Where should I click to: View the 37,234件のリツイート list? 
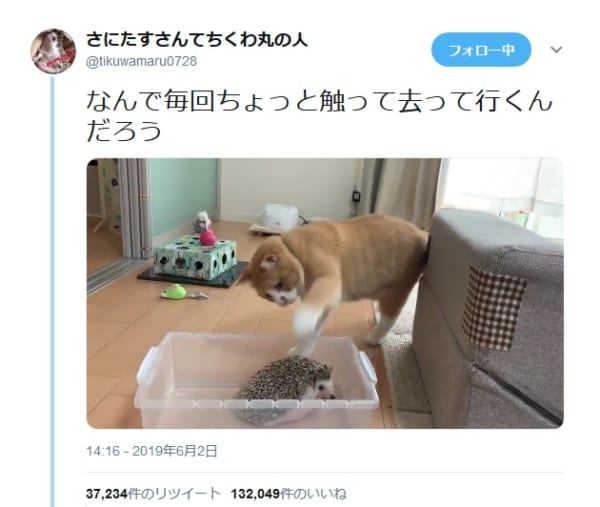click(153, 494)
